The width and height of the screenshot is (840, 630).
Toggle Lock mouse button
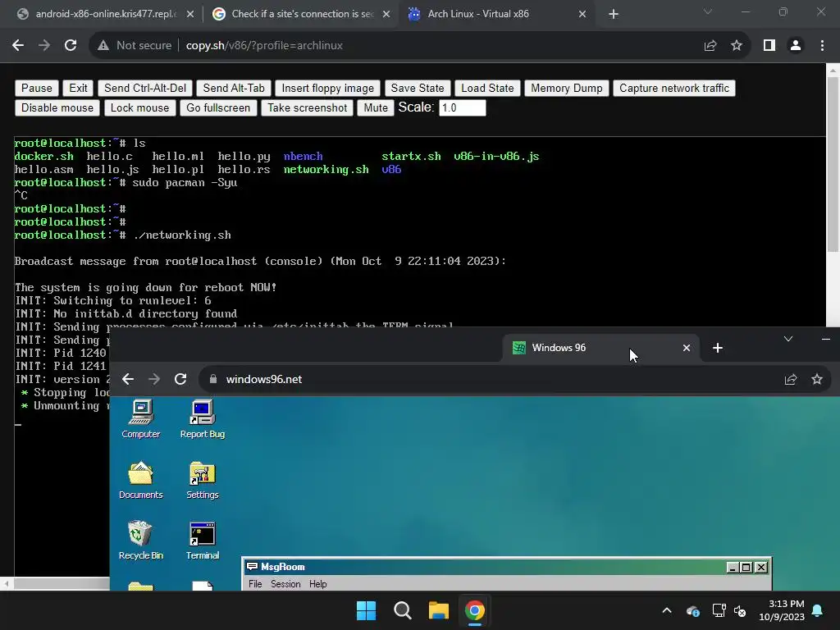[139, 107]
